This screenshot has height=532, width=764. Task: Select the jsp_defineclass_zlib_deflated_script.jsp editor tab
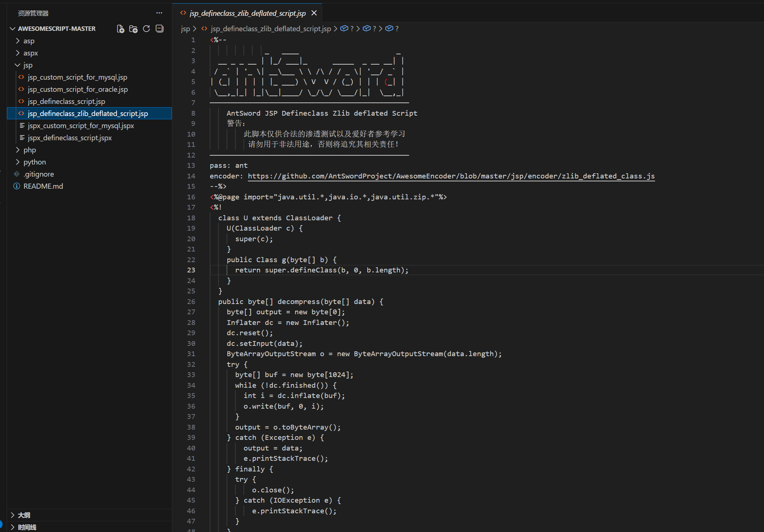(x=247, y=13)
